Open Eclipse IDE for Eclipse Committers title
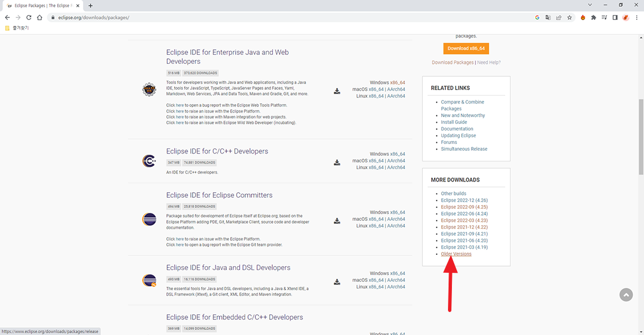The width and height of the screenshot is (644, 335). tap(220, 196)
